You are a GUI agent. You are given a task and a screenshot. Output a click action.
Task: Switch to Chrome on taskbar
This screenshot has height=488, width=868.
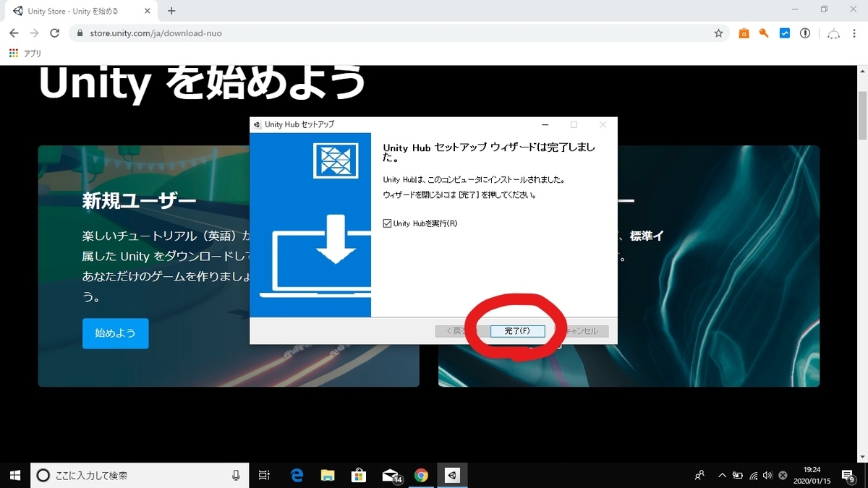tap(421, 475)
